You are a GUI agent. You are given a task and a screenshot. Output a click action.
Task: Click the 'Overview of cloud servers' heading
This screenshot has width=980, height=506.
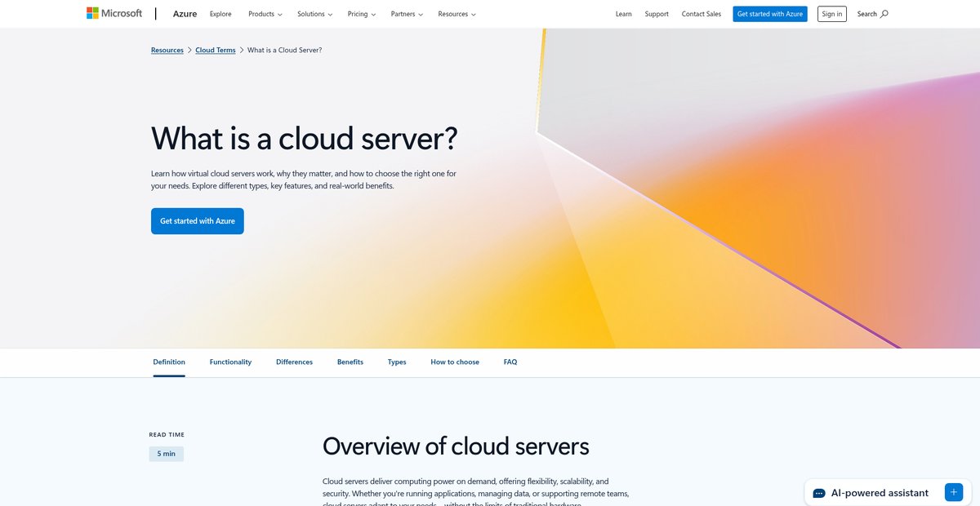click(x=456, y=446)
